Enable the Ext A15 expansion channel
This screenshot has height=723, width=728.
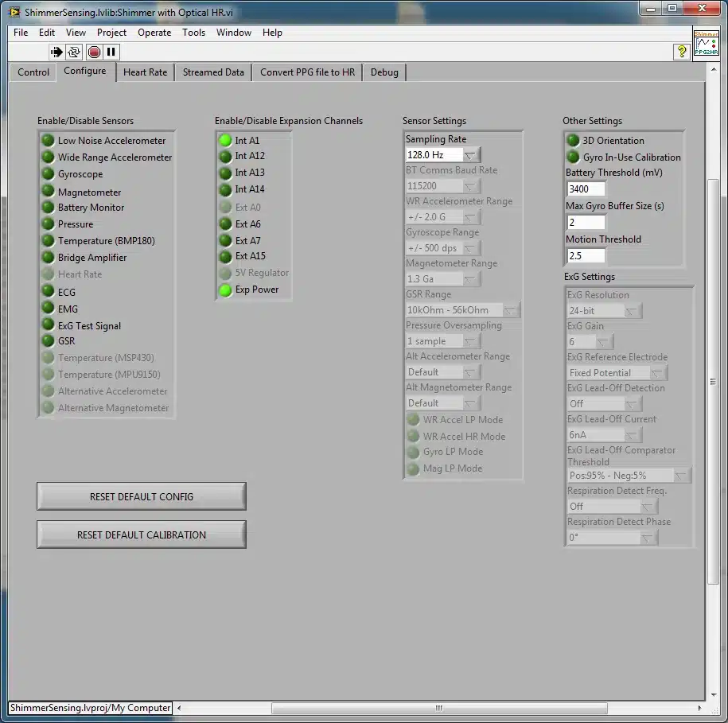coord(225,257)
